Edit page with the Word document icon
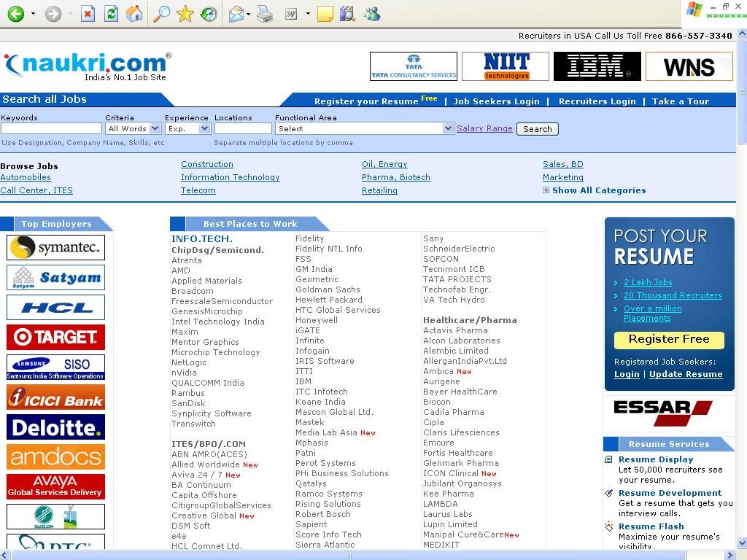Viewport: 747px width, 560px height. (291, 15)
